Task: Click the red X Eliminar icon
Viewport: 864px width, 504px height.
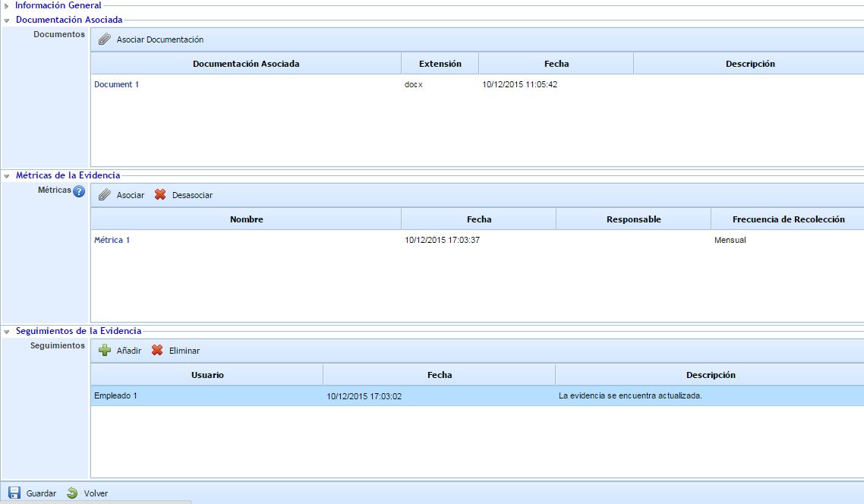Action: click(x=157, y=351)
